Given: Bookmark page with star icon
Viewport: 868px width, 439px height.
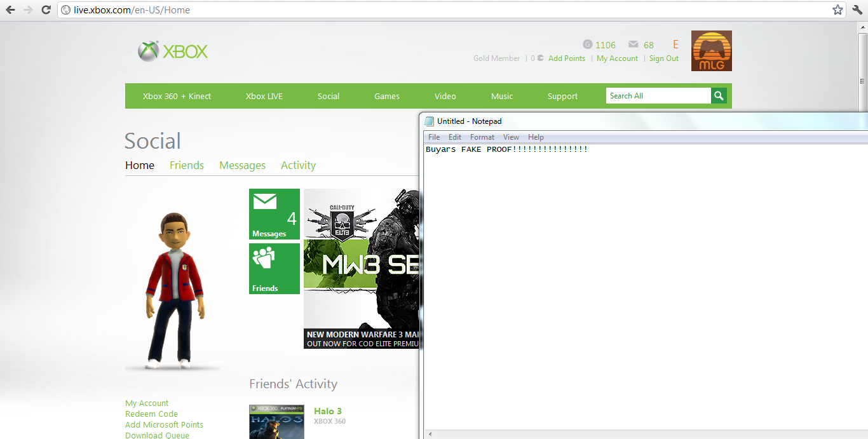Looking at the screenshot, I should 837,10.
